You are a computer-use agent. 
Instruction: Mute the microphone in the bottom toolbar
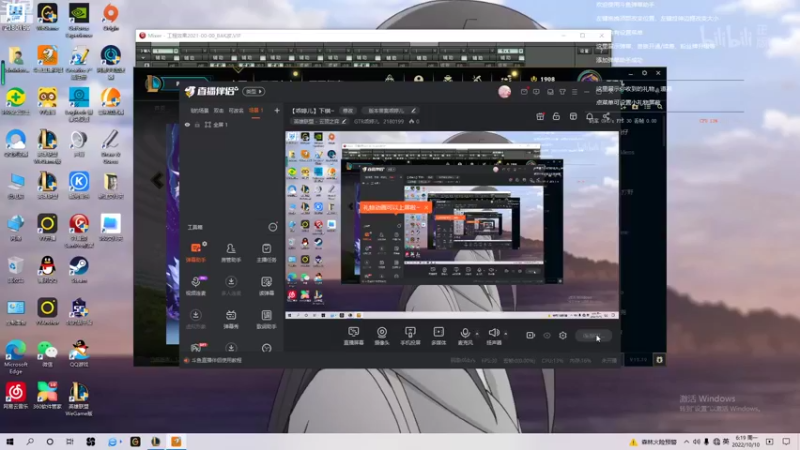tap(465, 336)
